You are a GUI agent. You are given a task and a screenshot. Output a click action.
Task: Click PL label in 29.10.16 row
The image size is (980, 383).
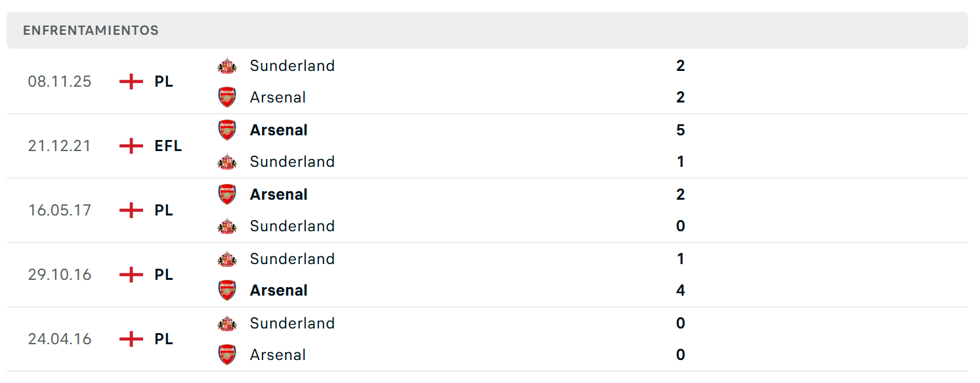[x=164, y=275]
